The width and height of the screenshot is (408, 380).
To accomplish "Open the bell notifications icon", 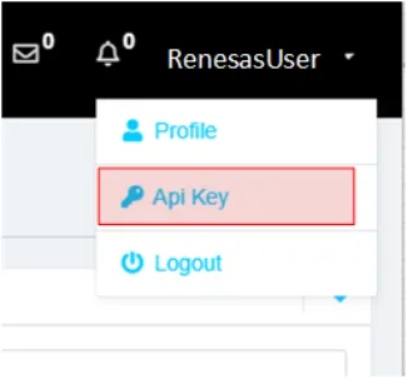I will (x=108, y=54).
